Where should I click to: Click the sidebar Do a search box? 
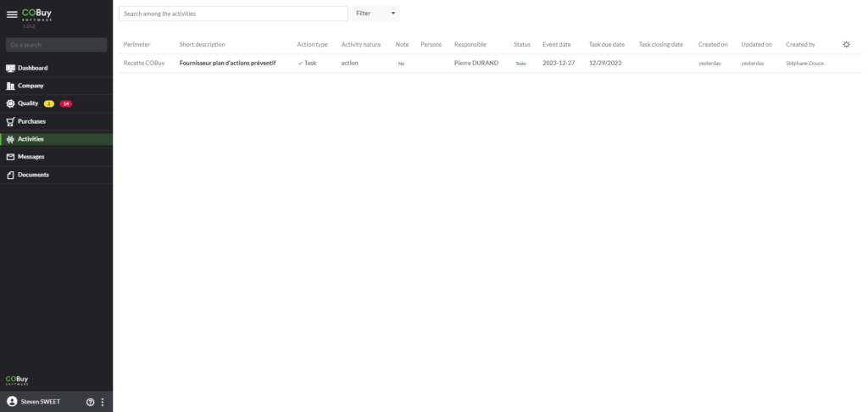click(56, 44)
